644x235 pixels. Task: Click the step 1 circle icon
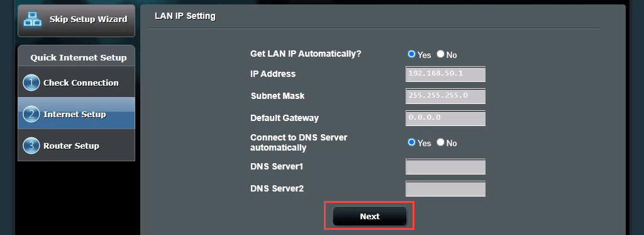pos(31,83)
